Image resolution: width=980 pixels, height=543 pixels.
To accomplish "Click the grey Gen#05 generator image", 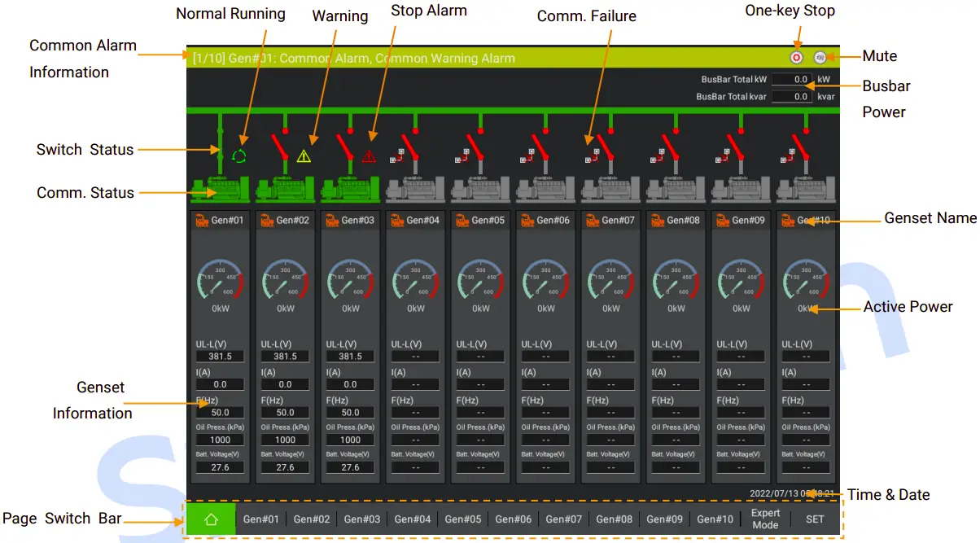I will tap(480, 188).
